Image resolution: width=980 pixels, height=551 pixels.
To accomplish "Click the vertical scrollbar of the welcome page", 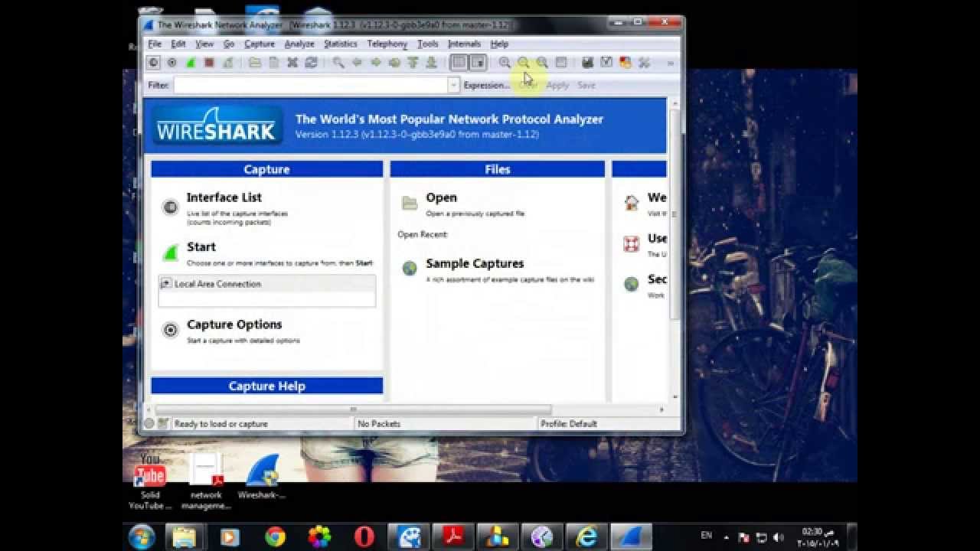I will pyautogui.click(x=675, y=214).
